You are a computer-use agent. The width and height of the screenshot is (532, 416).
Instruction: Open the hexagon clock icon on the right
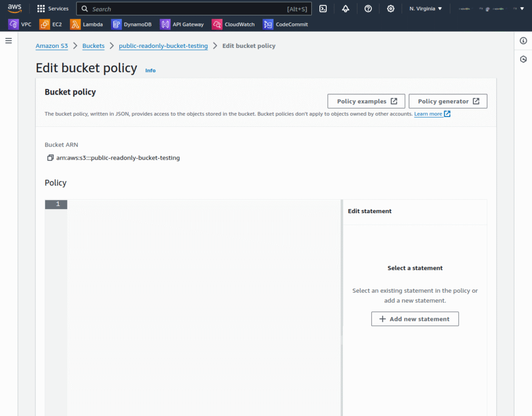click(x=524, y=59)
